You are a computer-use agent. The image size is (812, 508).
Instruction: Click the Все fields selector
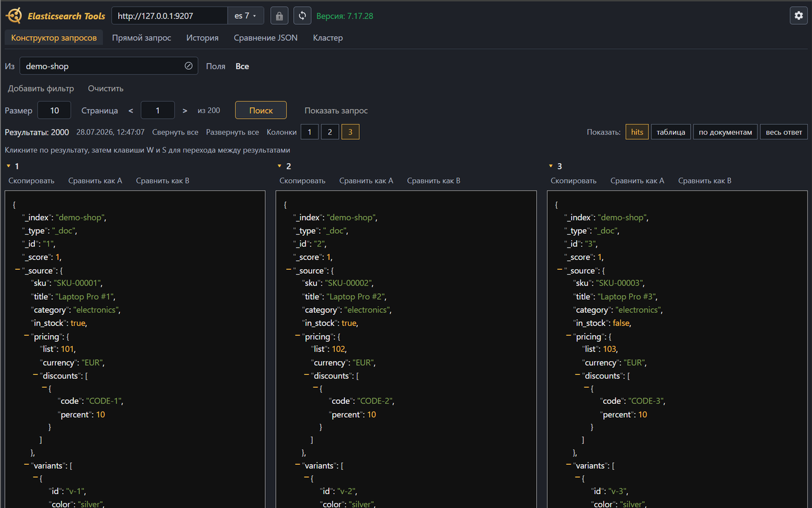tap(242, 66)
